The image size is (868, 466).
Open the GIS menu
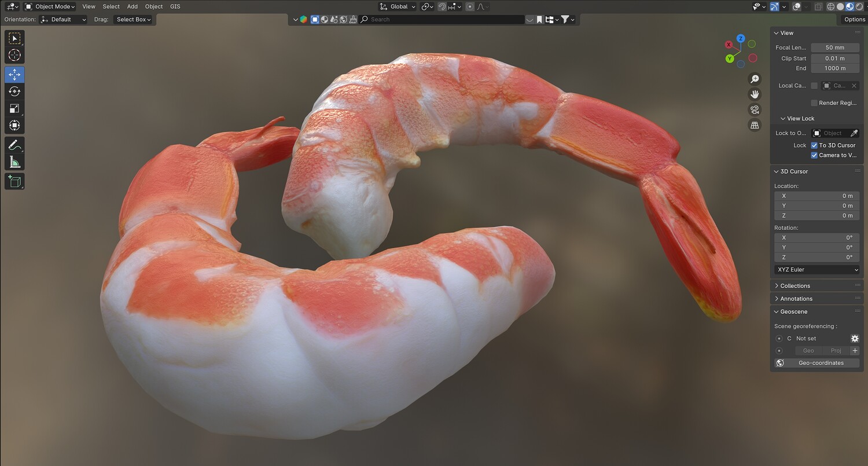coord(175,6)
